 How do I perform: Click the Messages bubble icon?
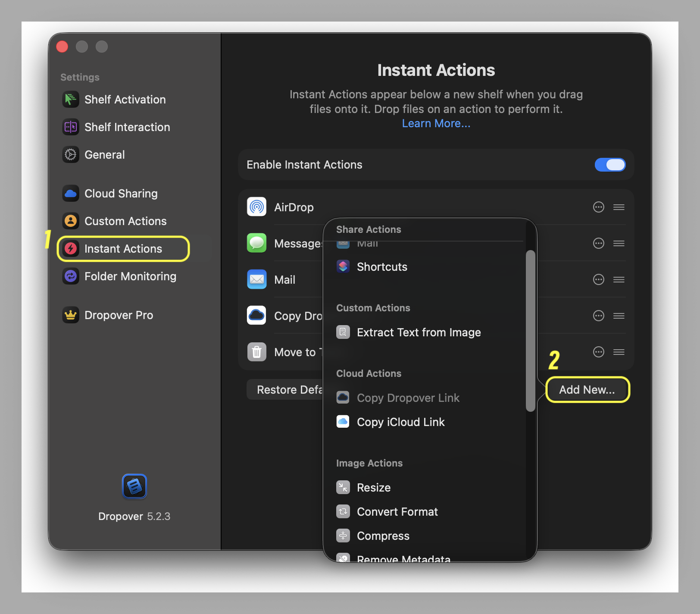tap(256, 243)
